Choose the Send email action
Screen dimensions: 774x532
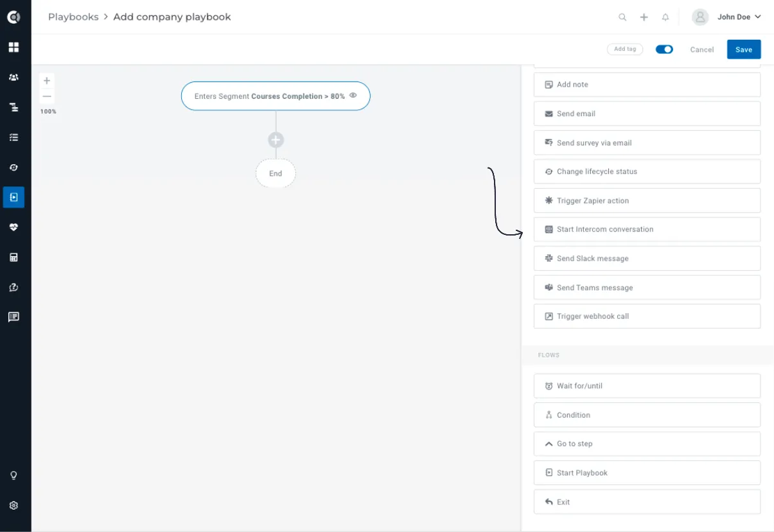click(647, 114)
